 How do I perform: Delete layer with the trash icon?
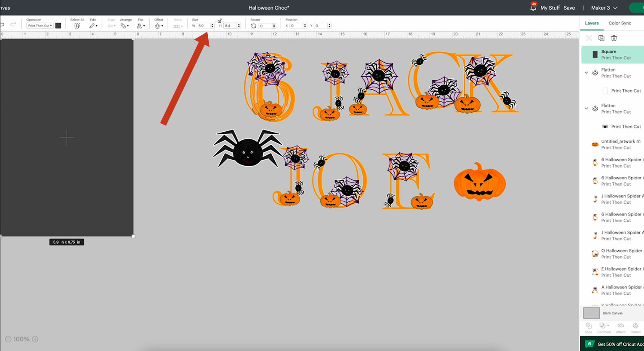pos(614,38)
